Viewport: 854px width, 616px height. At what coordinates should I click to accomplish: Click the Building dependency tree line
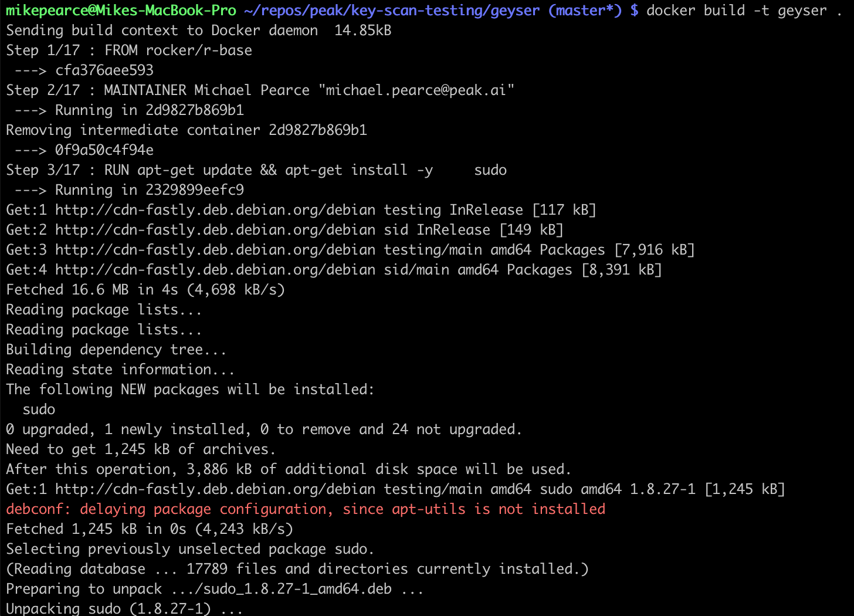pyautogui.click(x=116, y=350)
